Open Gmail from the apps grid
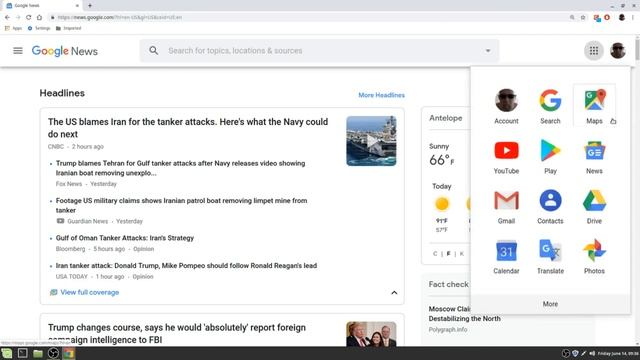The image size is (640, 360). point(506,207)
